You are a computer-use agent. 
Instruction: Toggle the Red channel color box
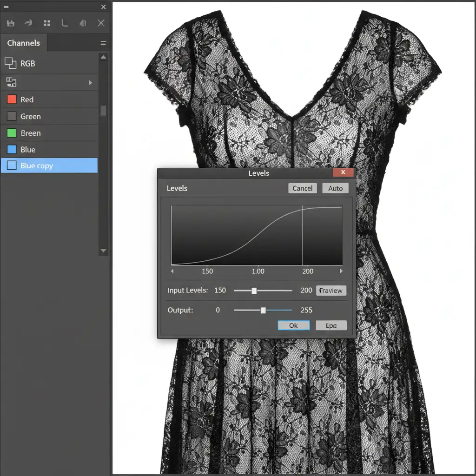[x=12, y=99]
